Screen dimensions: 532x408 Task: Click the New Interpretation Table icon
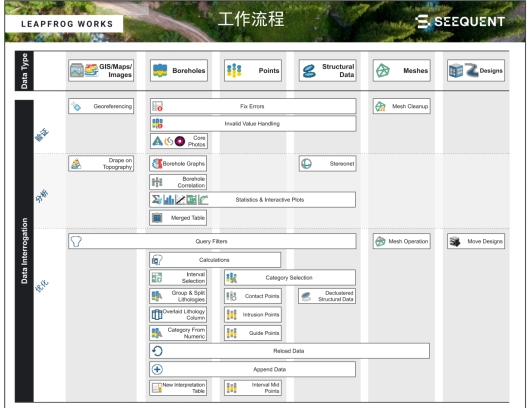click(157, 388)
